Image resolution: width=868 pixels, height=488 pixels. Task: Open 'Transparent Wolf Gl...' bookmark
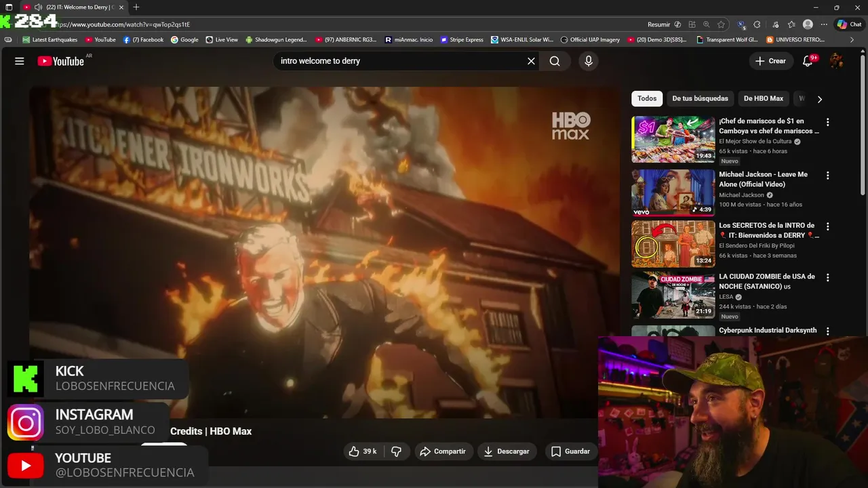click(x=727, y=40)
